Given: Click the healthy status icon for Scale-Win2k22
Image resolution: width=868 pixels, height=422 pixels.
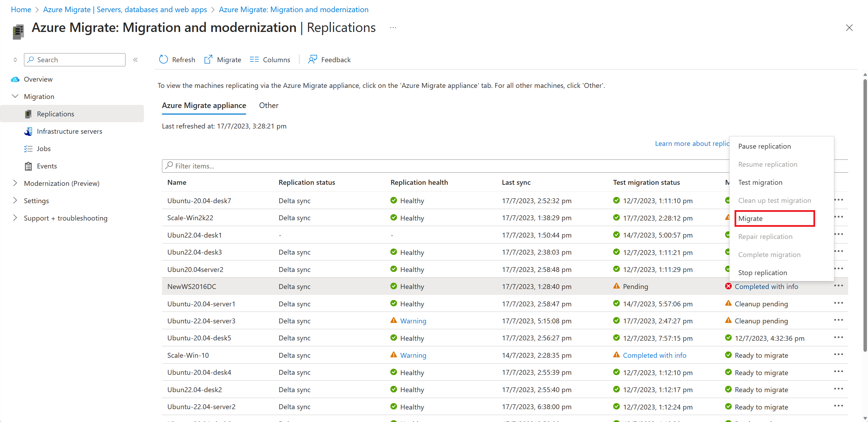Looking at the screenshot, I should 394,217.
